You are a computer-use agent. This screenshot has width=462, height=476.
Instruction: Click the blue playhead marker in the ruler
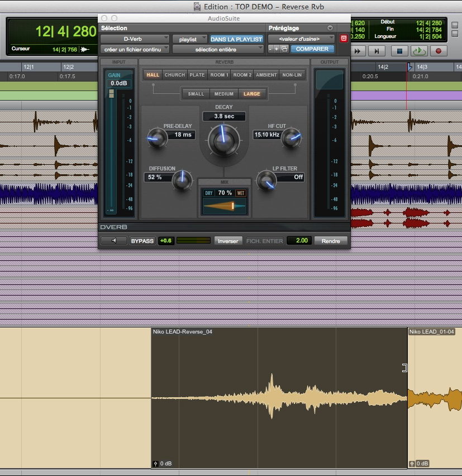[x=409, y=67]
